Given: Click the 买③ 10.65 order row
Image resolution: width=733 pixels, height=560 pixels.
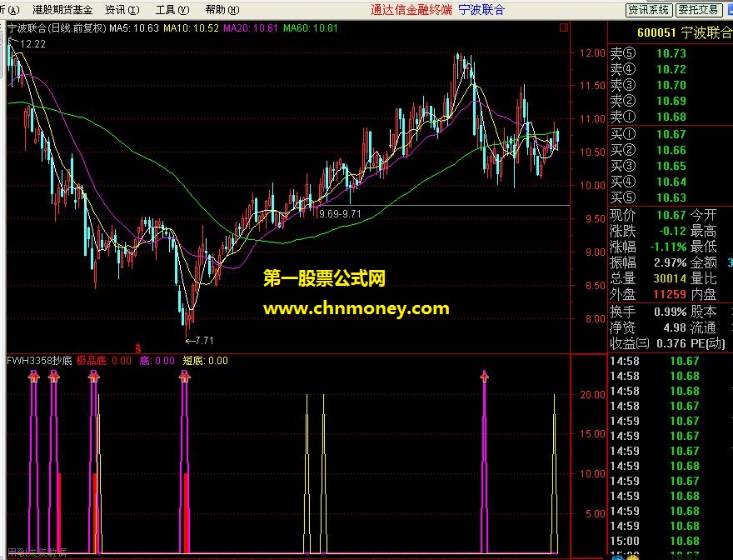Looking at the screenshot, I should 670,166.
